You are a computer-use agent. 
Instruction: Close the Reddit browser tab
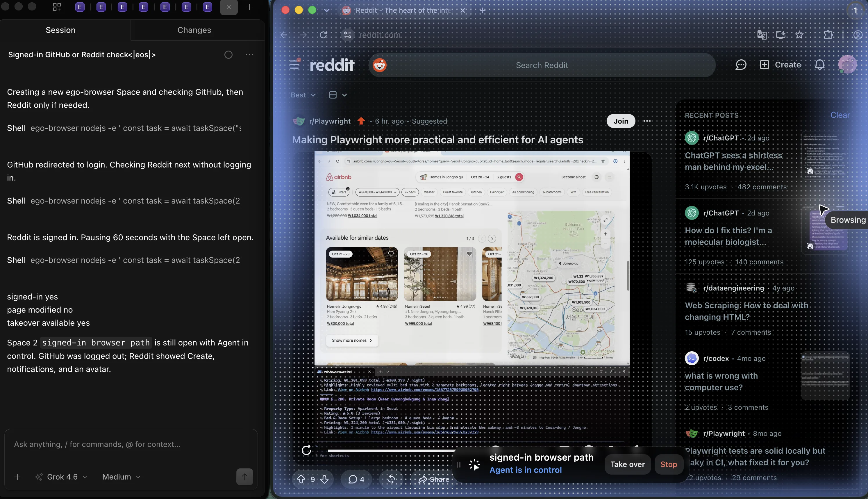[463, 10]
